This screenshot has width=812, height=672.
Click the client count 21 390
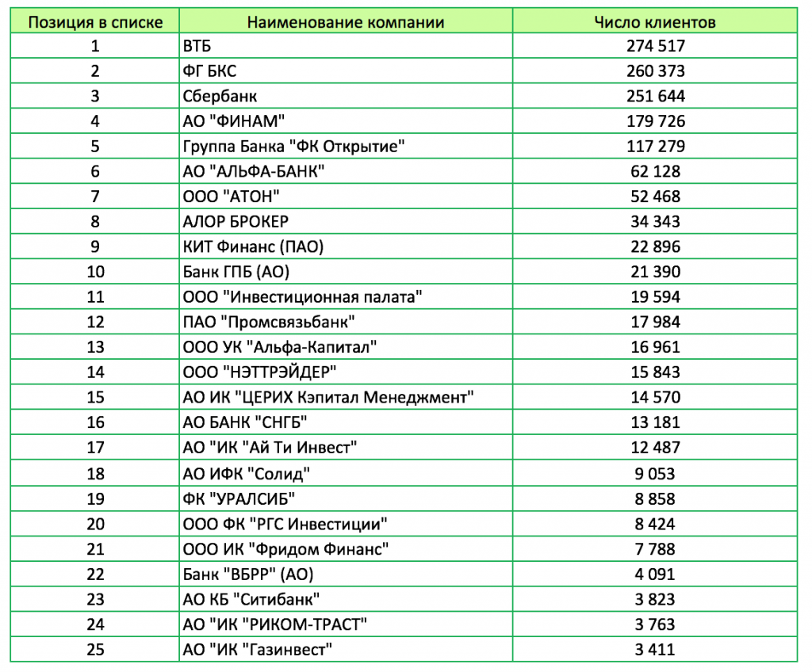(656, 272)
